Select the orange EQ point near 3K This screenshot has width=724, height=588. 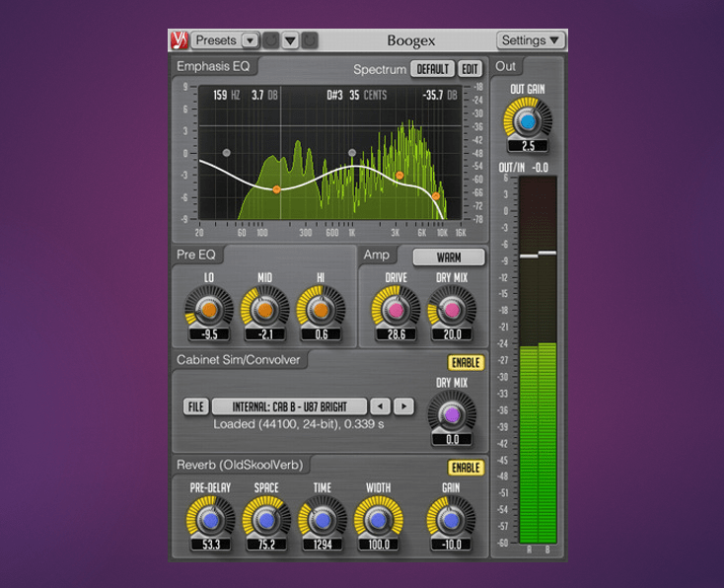click(399, 175)
